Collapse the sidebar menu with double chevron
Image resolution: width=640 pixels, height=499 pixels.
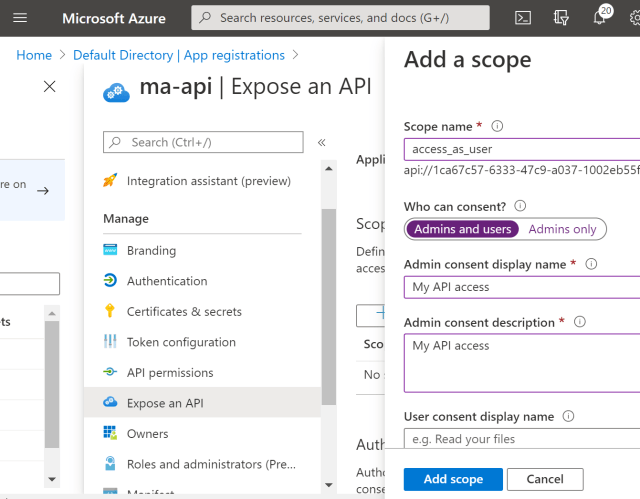(x=322, y=143)
